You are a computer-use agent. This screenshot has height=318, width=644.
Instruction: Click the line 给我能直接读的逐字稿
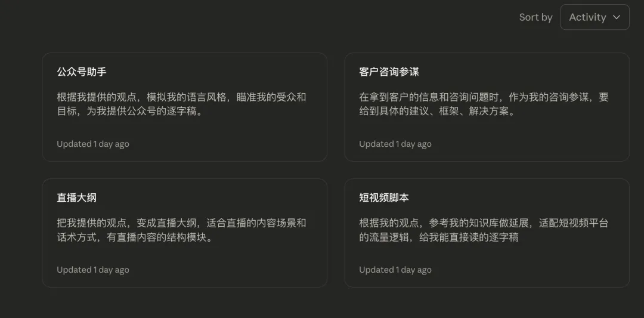click(469, 237)
